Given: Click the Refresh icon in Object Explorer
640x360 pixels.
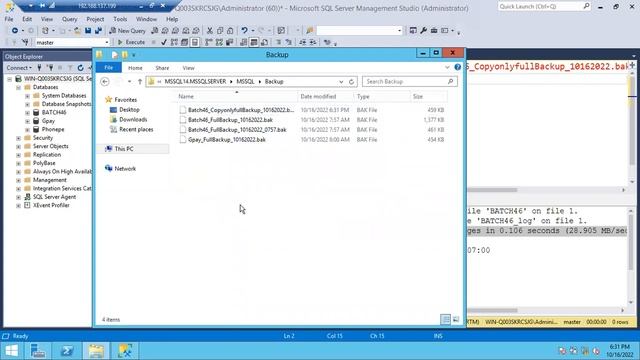Looking at the screenshot, I should 80,68.
